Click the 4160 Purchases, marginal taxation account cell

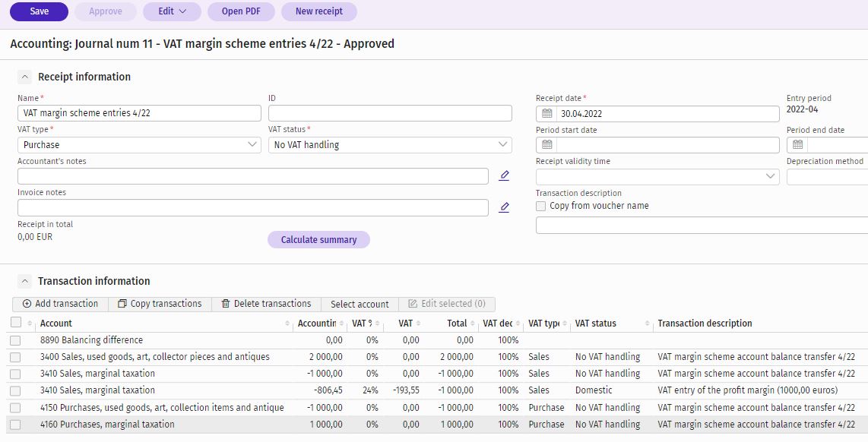[107, 425]
